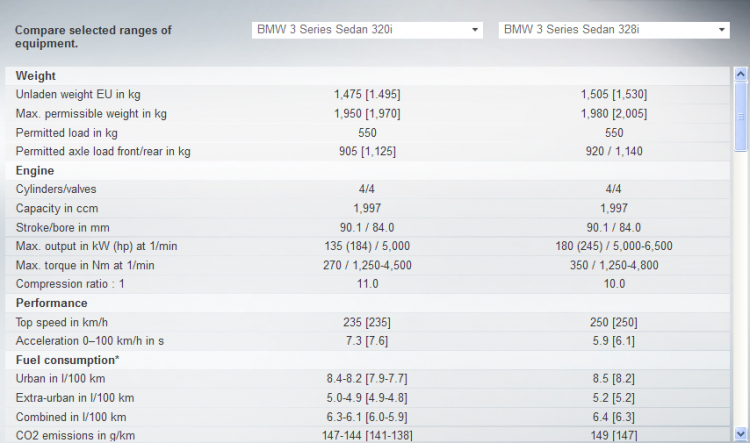Click 'Acceleration 0–100 km/h in s' label

pyautogui.click(x=89, y=341)
